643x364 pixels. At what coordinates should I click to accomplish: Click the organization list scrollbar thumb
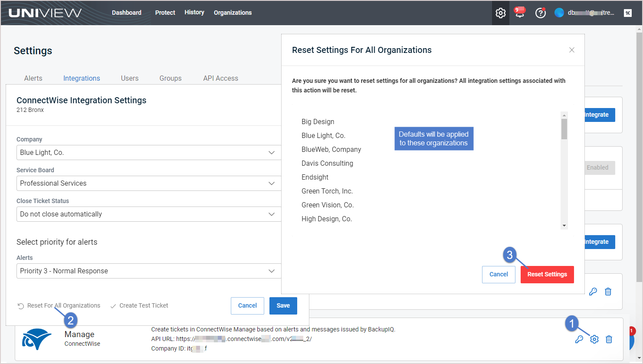(564, 129)
